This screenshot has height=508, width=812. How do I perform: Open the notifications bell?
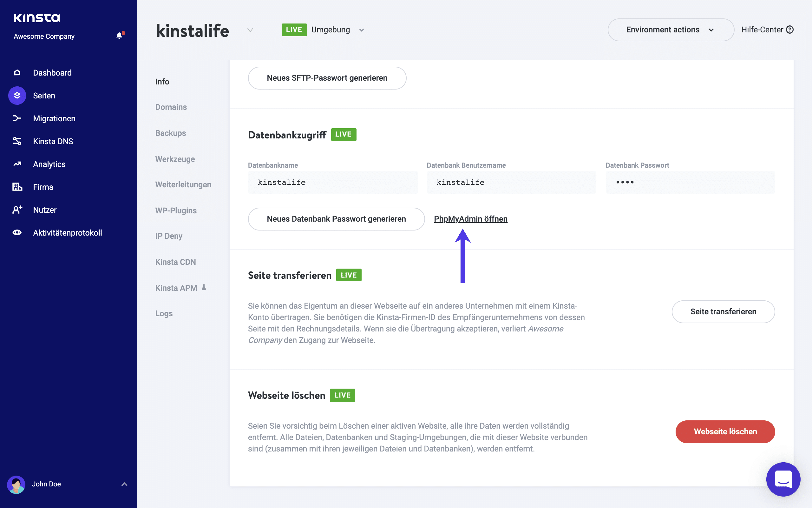coord(120,36)
